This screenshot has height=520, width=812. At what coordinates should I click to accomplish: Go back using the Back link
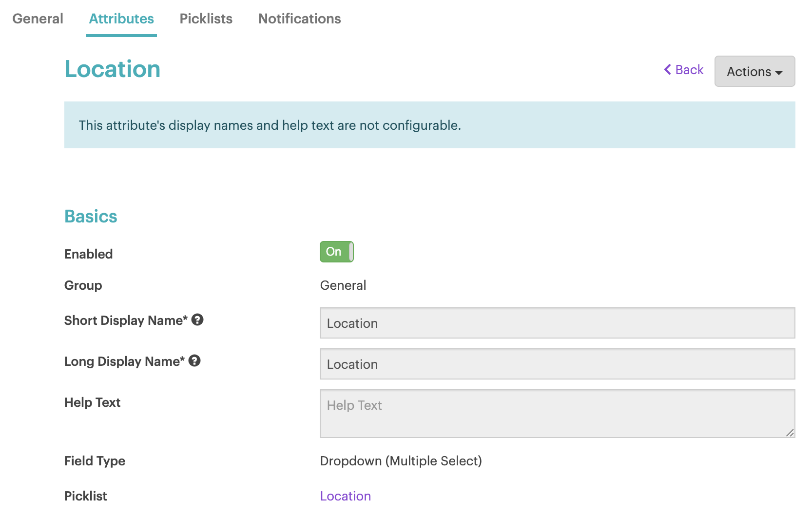[x=684, y=70]
